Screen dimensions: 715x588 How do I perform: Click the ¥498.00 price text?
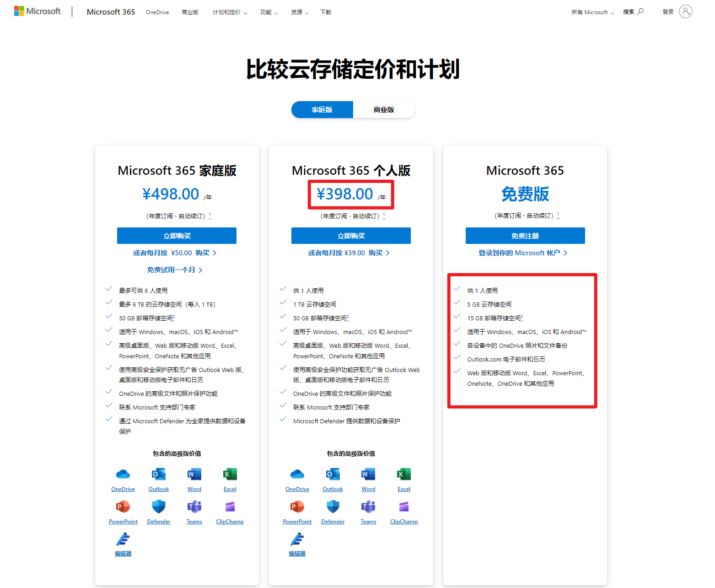[171, 194]
